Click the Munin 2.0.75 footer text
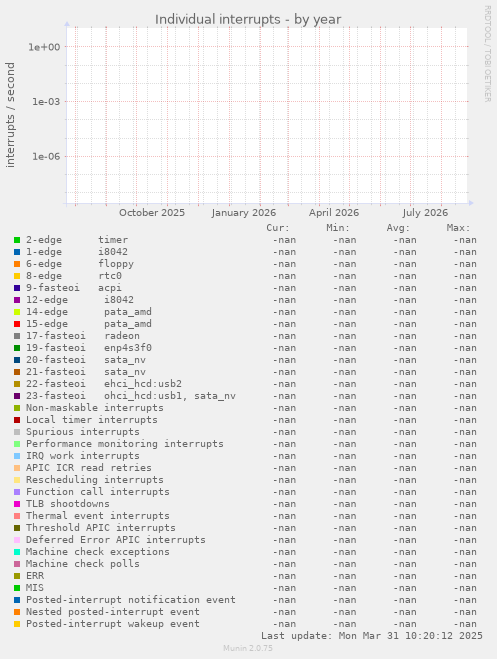The image size is (497, 659). [248, 648]
